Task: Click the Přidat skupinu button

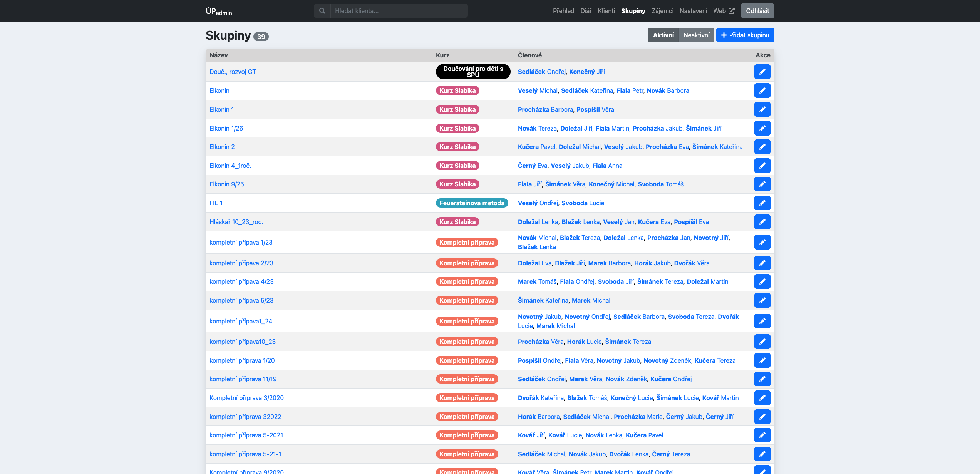Action: coord(745,35)
